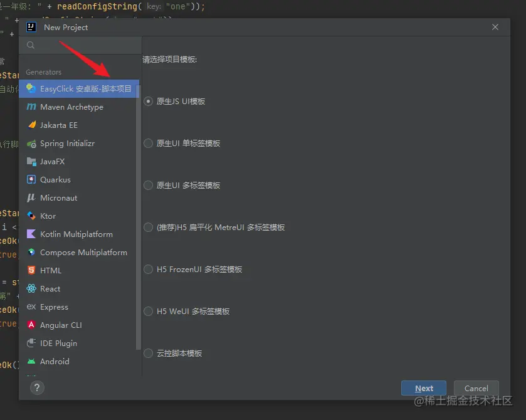Viewport: 526px width, 420px height.
Task: Choose Maven Archetype generator
Action: pyautogui.click(x=79, y=107)
